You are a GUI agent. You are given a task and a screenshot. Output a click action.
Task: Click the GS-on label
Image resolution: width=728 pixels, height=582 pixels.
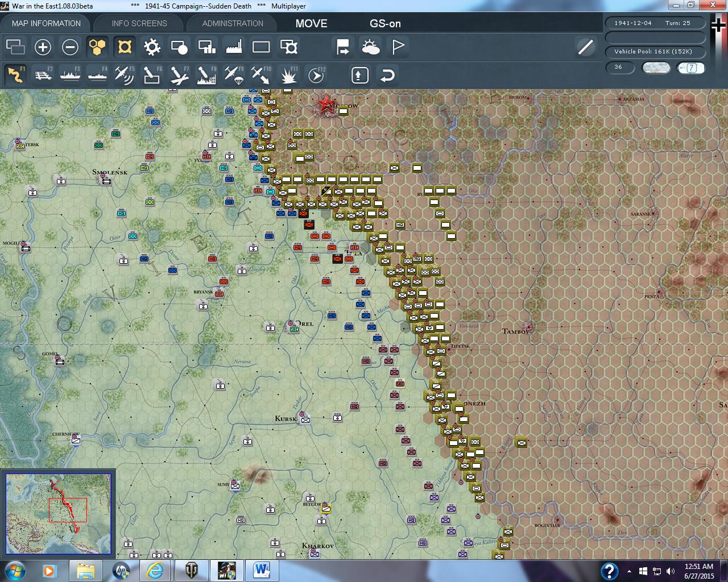coord(385,23)
